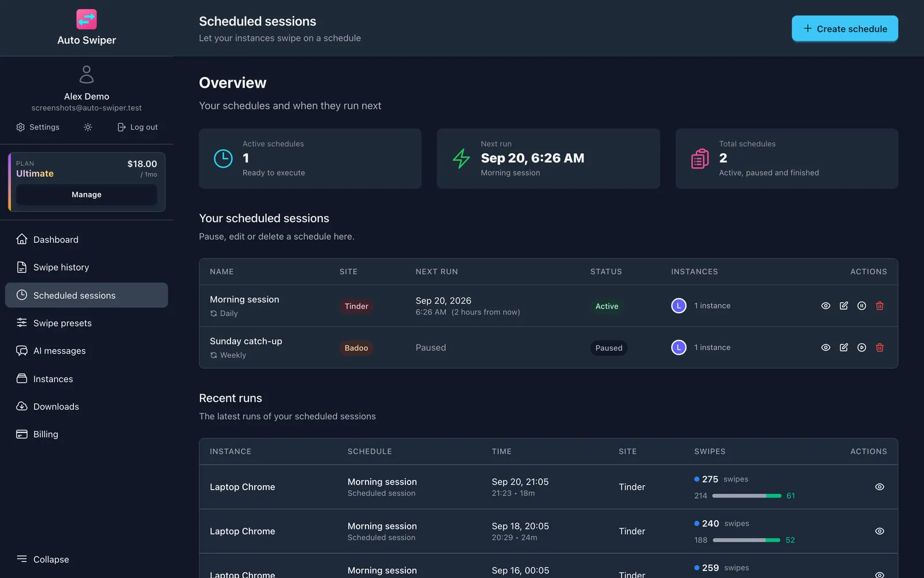View the Sep 18, 20:05 run details

880,531
